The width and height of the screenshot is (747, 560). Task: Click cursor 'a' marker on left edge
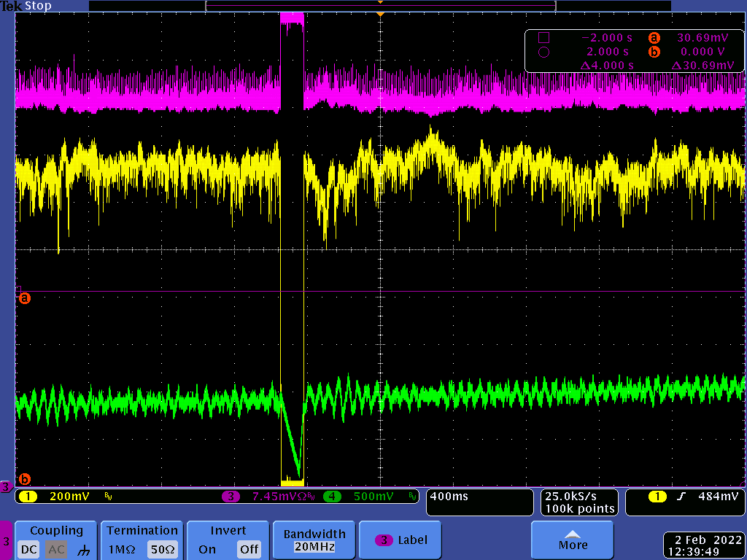(x=24, y=297)
